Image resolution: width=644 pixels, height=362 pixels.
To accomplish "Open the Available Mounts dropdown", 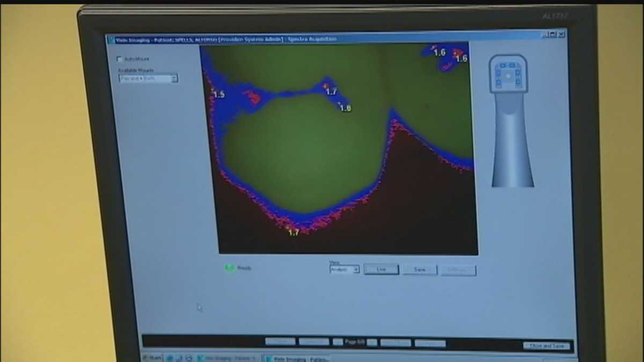I will point(174,78).
